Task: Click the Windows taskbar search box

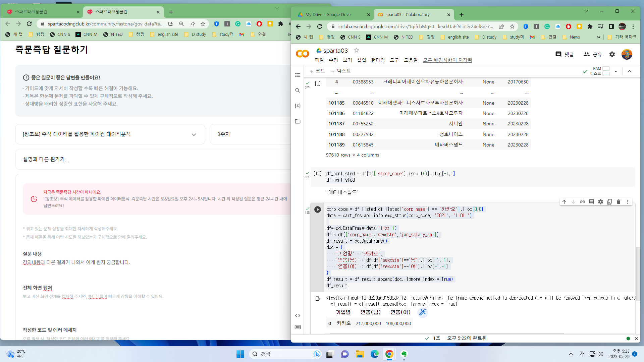Action: [285, 354]
